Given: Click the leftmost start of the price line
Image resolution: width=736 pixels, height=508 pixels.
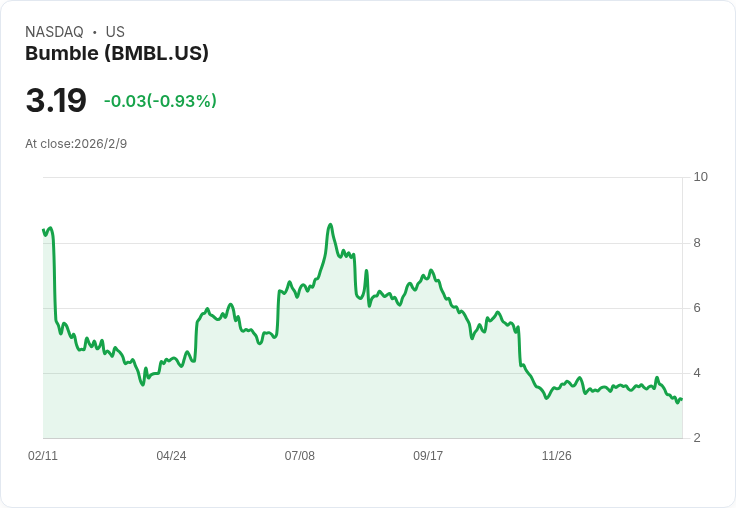Looking at the screenshot, I should [x=43, y=230].
